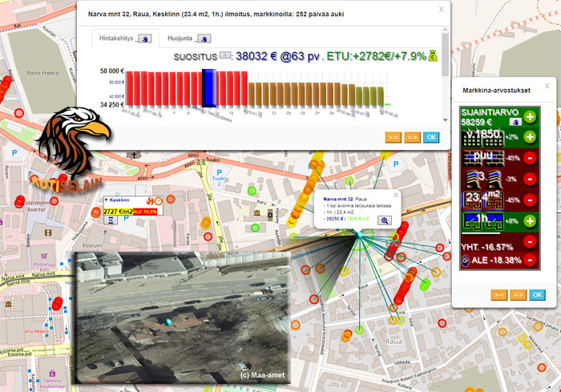Close the Markkina-arvostukset panel
This screenshot has width=561, height=392.
[547, 86]
